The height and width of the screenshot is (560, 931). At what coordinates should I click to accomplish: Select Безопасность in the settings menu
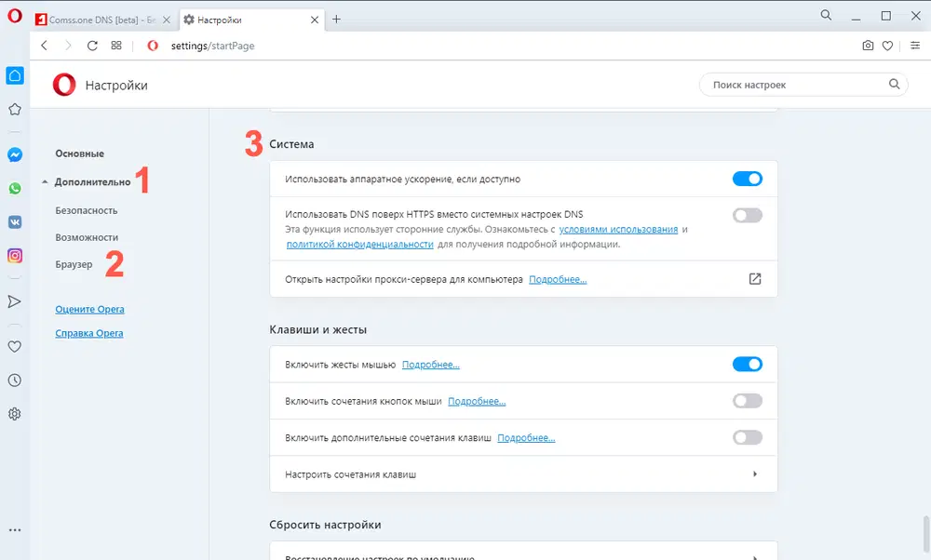point(87,211)
